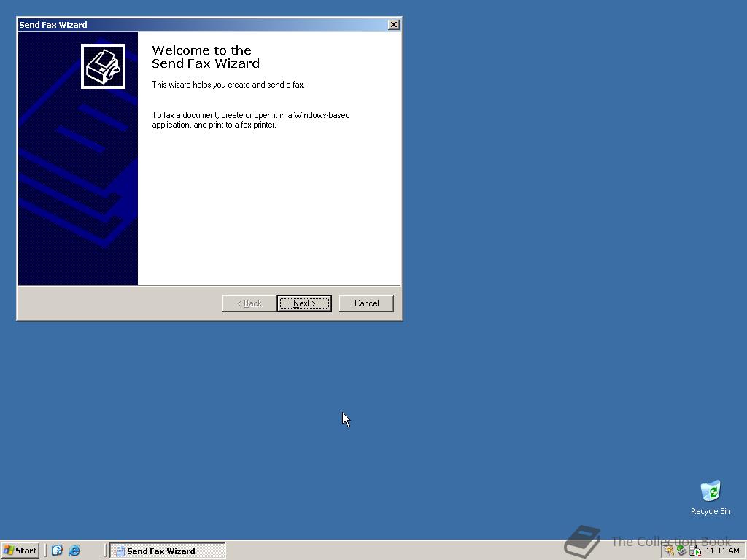The width and height of the screenshot is (747, 560).
Task: Click "To fax a document" instruction text
Action: (251, 120)
